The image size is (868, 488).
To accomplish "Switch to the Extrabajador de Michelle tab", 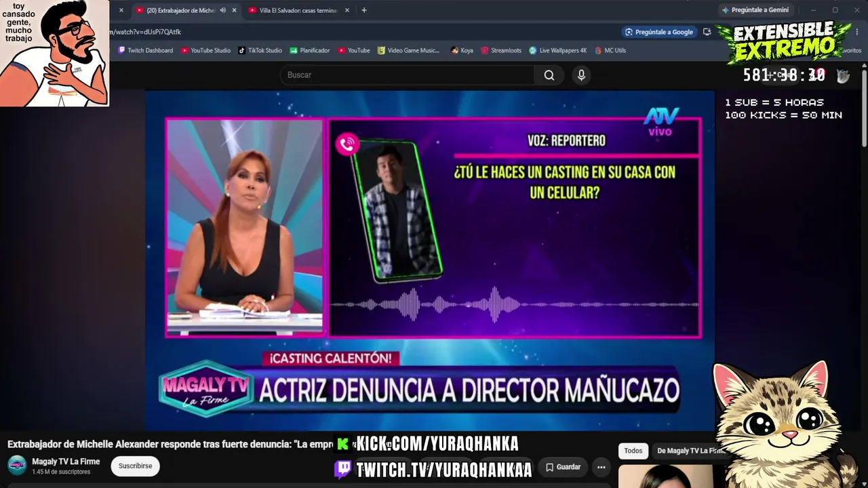I will [x=180, y=10].
